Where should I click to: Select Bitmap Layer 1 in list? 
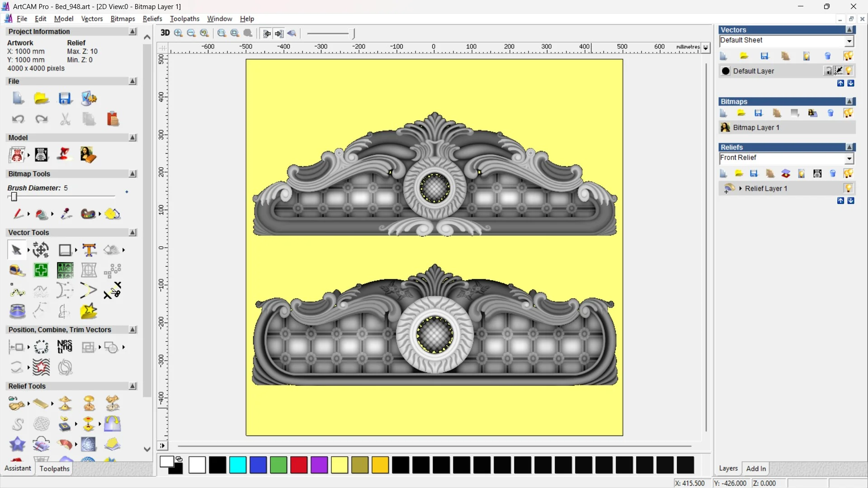pyautogui.click(x=756, y=128)
